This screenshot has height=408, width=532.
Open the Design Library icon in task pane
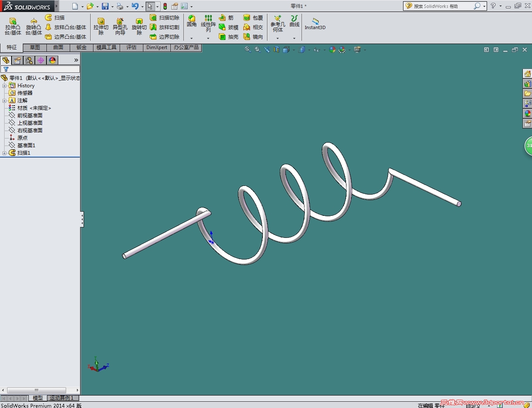(527, 84)
